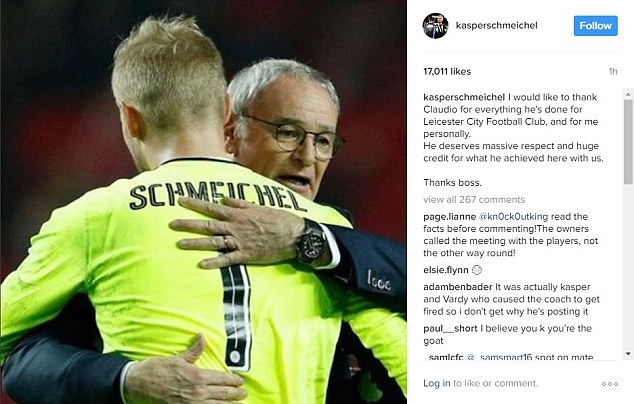Click the scrollbar up arrow
This screenshot has width=634, height=404.
(628, 95)
